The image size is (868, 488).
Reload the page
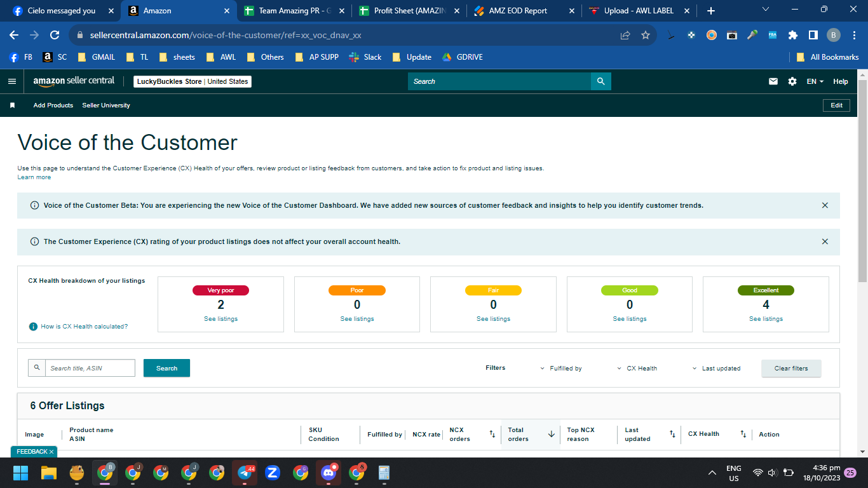click(55, 35)
